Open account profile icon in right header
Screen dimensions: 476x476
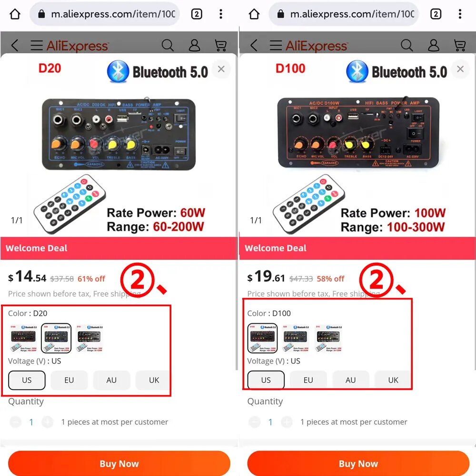[434, 45]
